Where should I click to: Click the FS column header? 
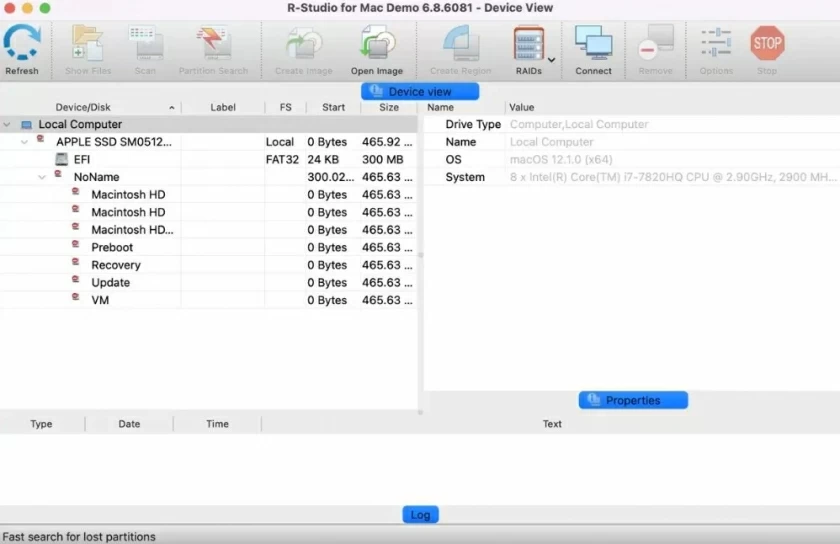pos(286,107)
